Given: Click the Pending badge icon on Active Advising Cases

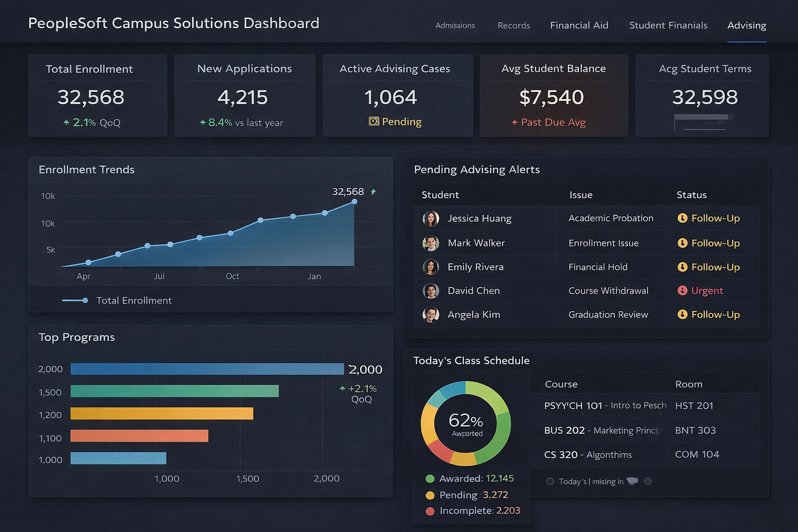Looking at the screenshot, I should 374,122.
